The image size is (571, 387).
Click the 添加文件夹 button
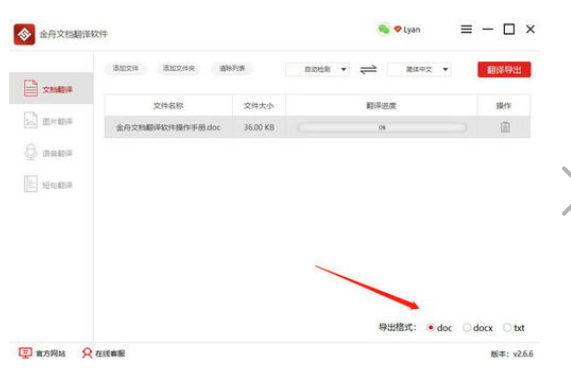coord(179,68)
